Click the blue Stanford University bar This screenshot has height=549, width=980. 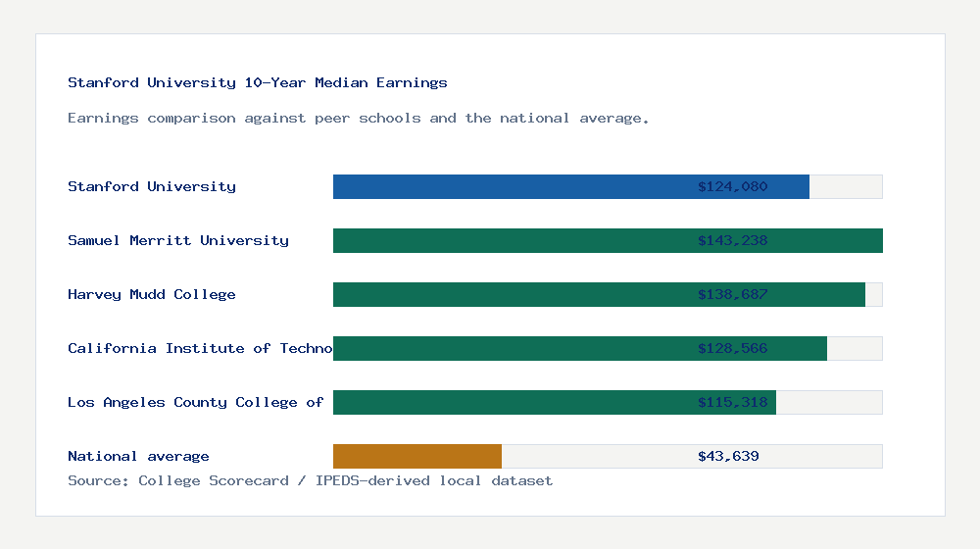tap(571, 187)
